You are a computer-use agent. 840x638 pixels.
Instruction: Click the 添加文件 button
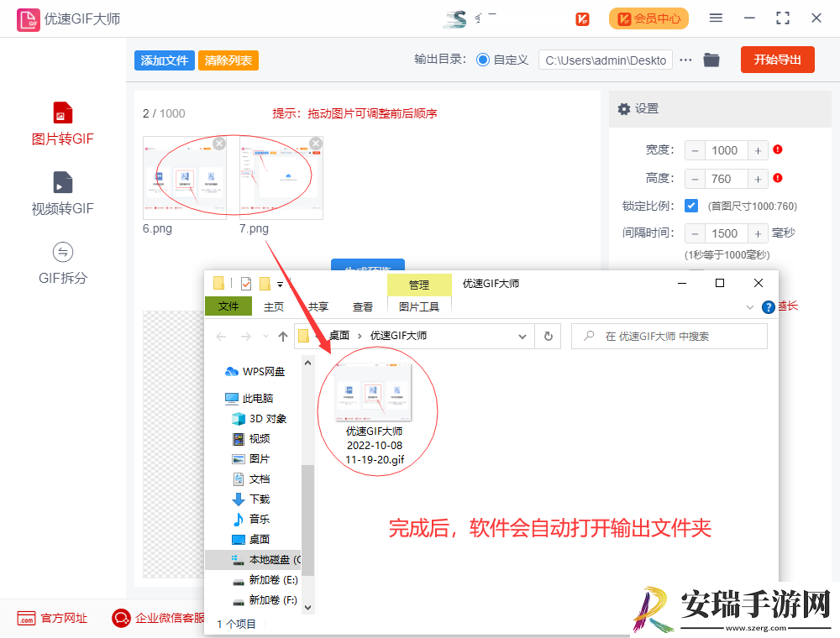click(x=165, y=60)
